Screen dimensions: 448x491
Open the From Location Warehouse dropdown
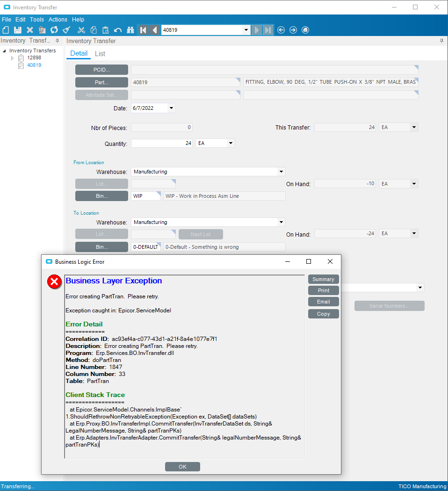point(281,172)
